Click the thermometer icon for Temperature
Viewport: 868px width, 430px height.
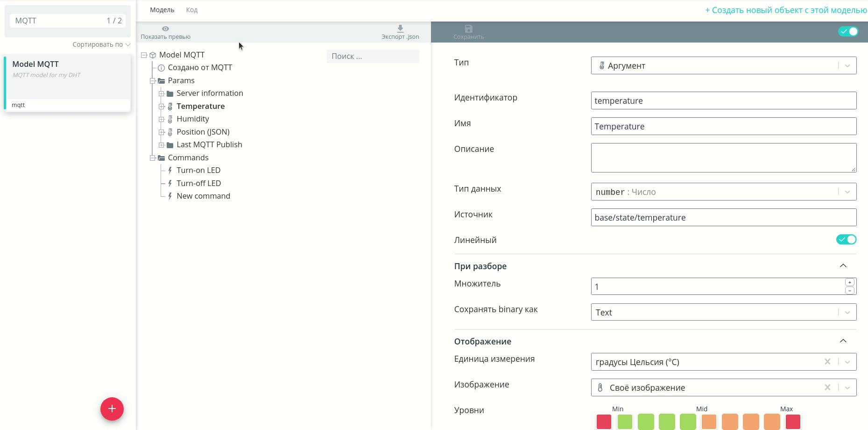pyautogui.click(x=170, y=107)
